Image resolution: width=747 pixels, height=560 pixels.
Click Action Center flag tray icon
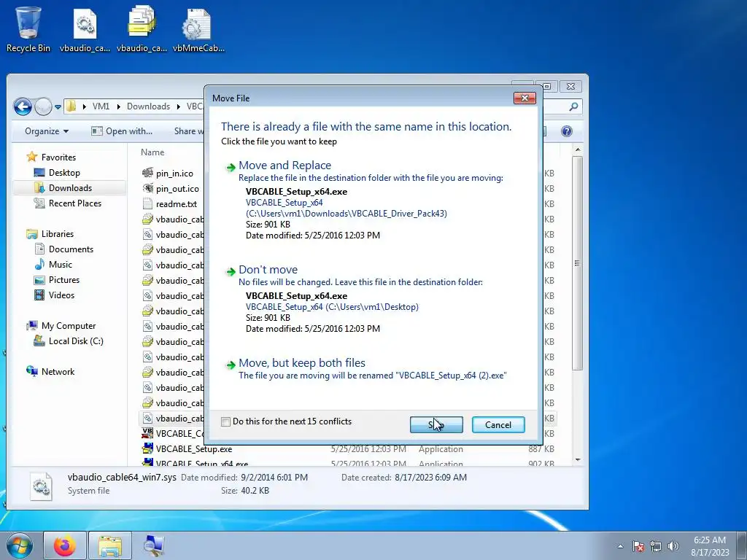coord(638,546)
